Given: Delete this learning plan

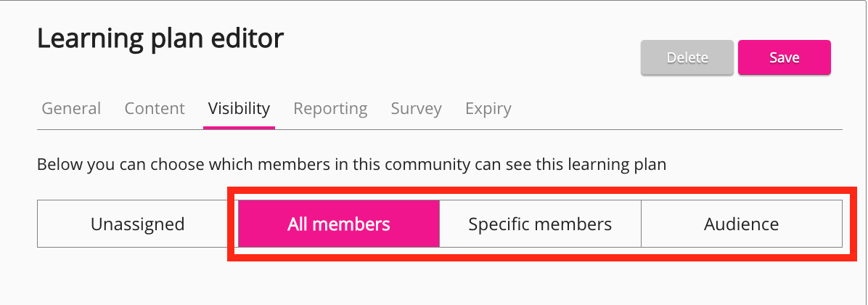Looking at the screenshot, I should click(x=687, y=58).
